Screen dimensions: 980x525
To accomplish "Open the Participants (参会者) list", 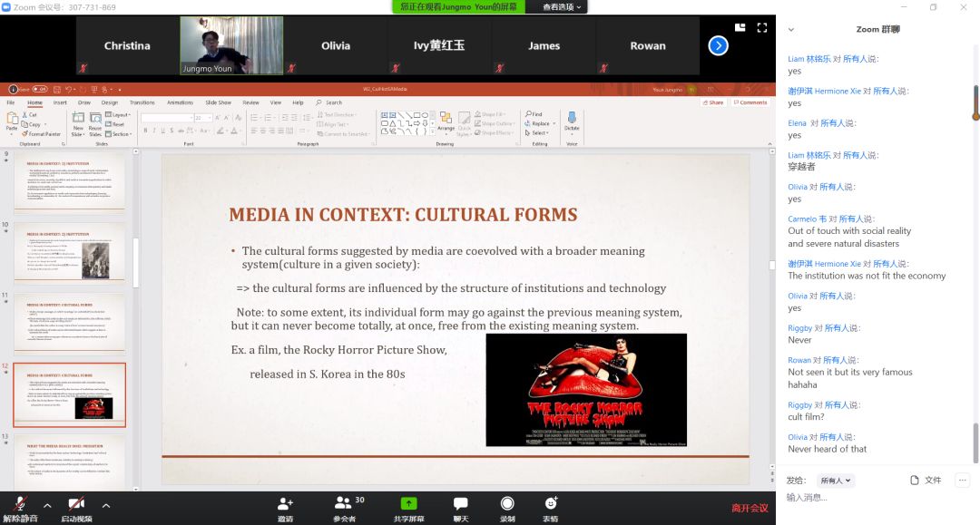I will 344,504.
